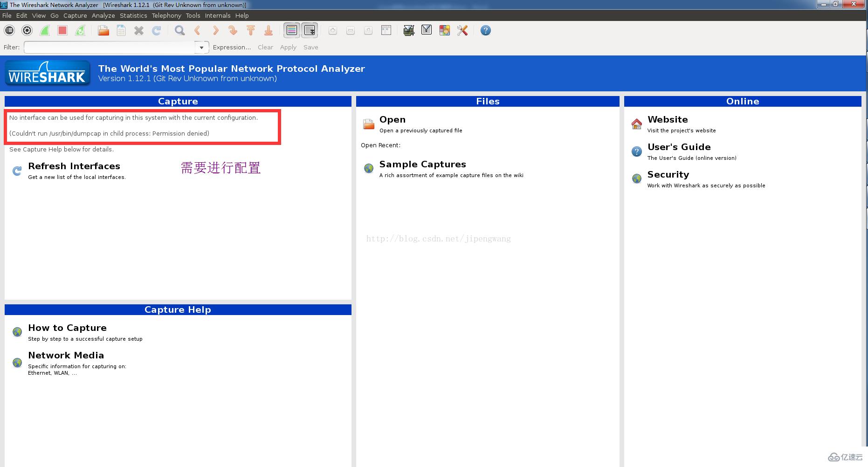Go to specific packet number icon
Screen dimensions: 868x467
(233, 31)
